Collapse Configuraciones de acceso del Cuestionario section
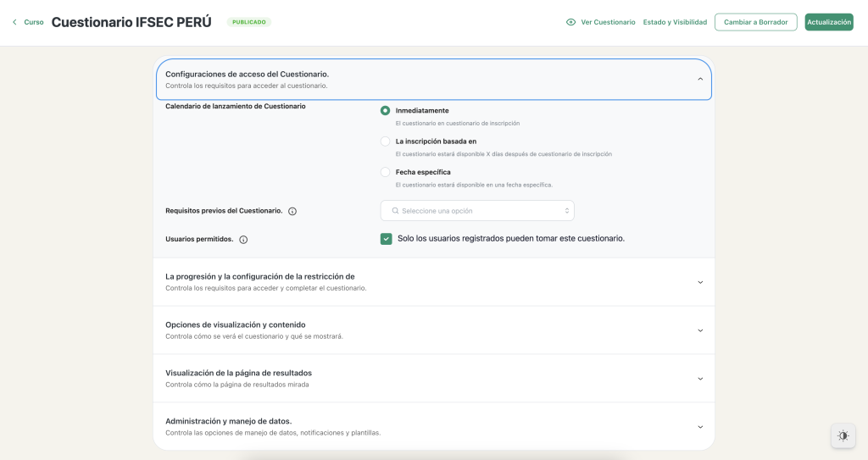868x460 pixels. click(x=433, y=79)
